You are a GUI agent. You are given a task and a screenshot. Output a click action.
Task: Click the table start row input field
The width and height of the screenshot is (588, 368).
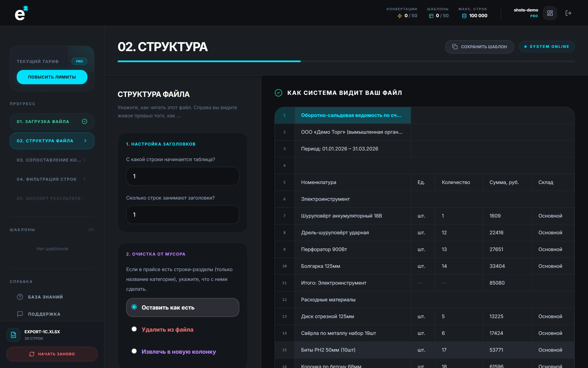point(183,176)
